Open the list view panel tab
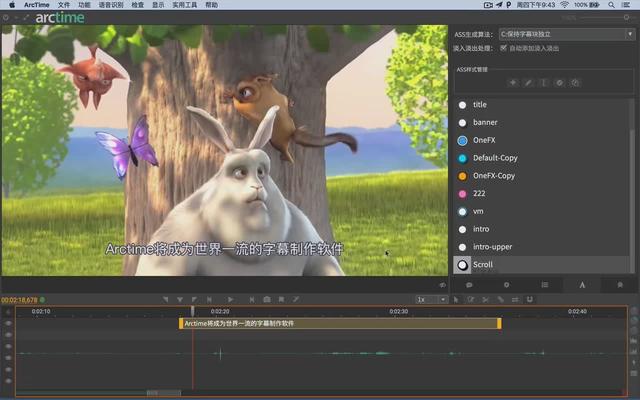The image size is (640, 400). (x=544, y=285)
